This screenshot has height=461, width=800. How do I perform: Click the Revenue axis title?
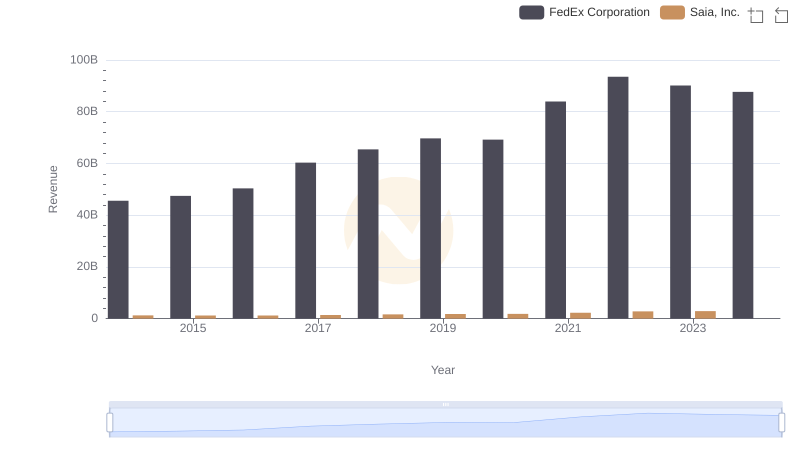pyautogui.click(x=53, y=189)
